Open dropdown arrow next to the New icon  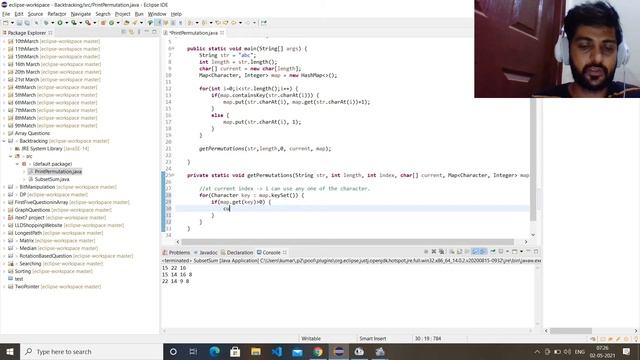pyautogui.click(x=12, y=23)
